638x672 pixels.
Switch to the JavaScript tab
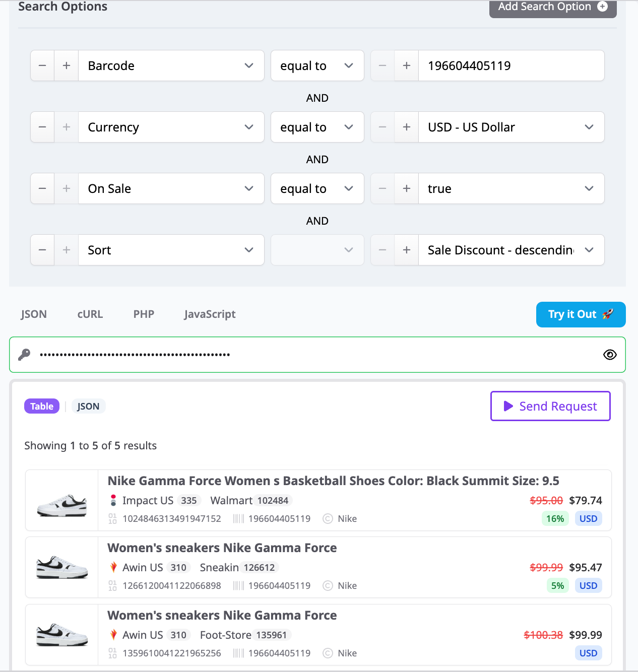(210, 314)
